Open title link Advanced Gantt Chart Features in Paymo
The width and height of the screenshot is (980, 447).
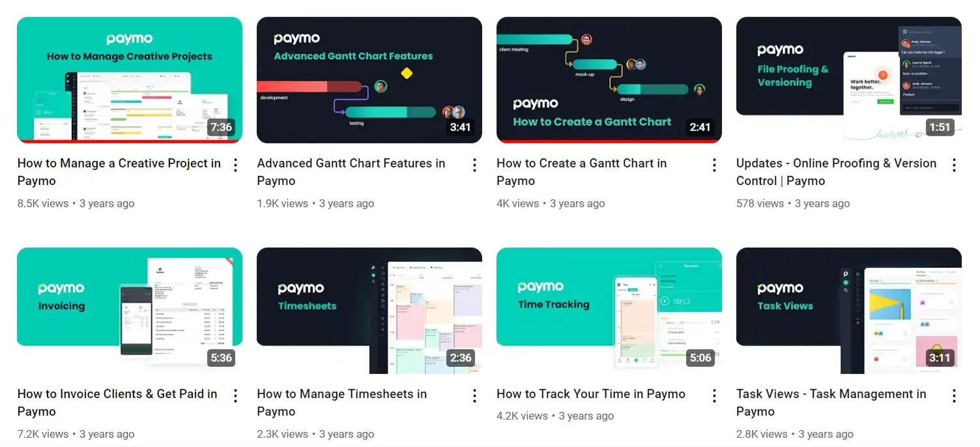pyautogui.click(x=351, y=172)
